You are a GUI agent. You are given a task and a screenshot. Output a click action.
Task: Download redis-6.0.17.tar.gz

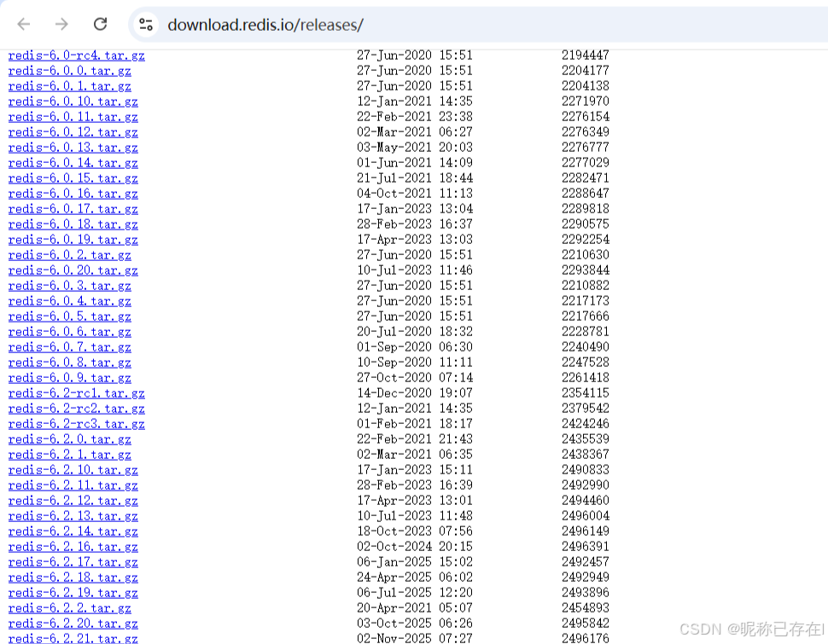[73, 209]
